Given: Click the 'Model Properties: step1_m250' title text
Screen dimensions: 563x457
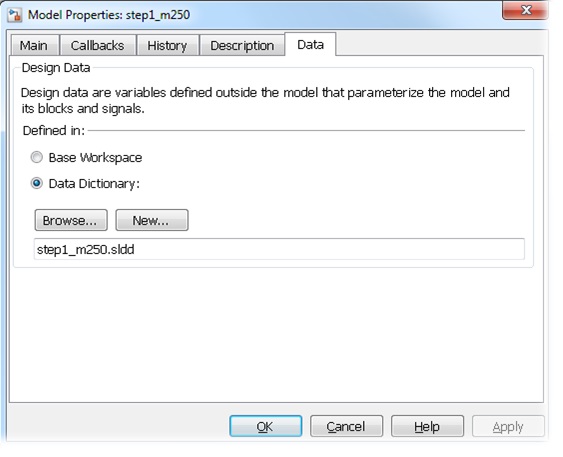Looking at the screenshot, I should [109, 15].
